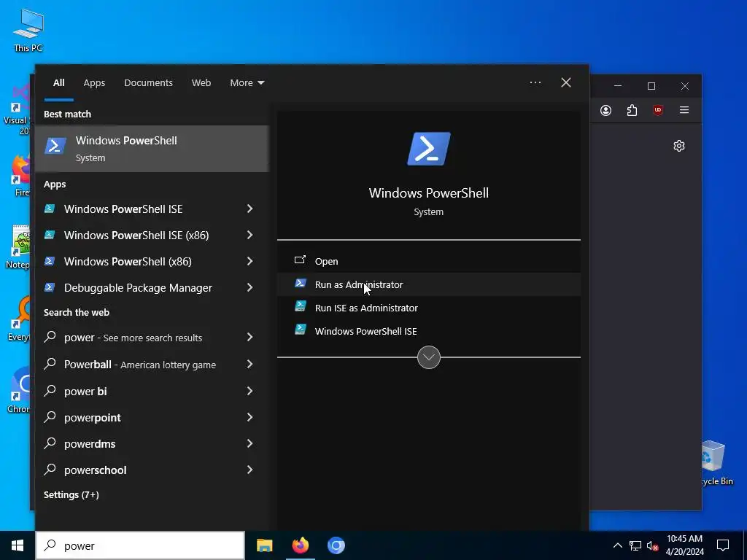
Task: Click search icon beside 'powerschool'
Action: [50, 470]
